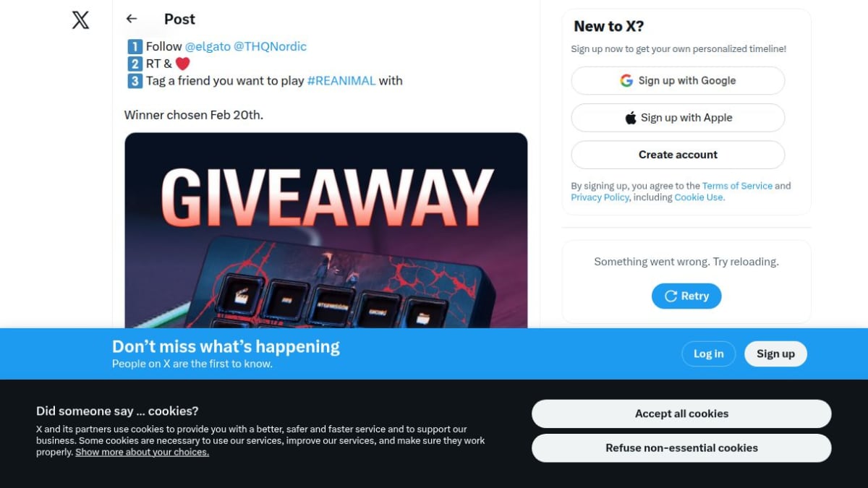868x488 pixels.
Task: Go back using the arrow icon
Action: pos(131,19)
